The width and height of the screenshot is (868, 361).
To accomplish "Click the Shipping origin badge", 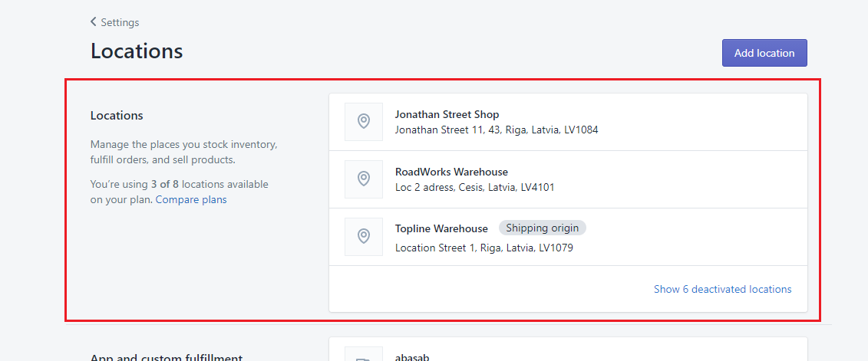I will pos(543,228).
